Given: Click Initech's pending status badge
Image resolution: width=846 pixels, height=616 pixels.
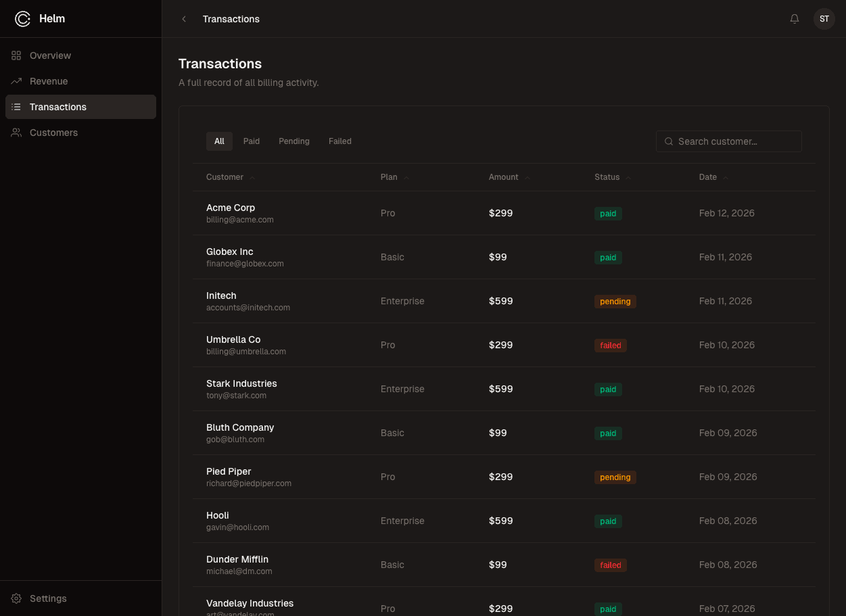Looking at the screenshot, I should [x=615, y=302].
